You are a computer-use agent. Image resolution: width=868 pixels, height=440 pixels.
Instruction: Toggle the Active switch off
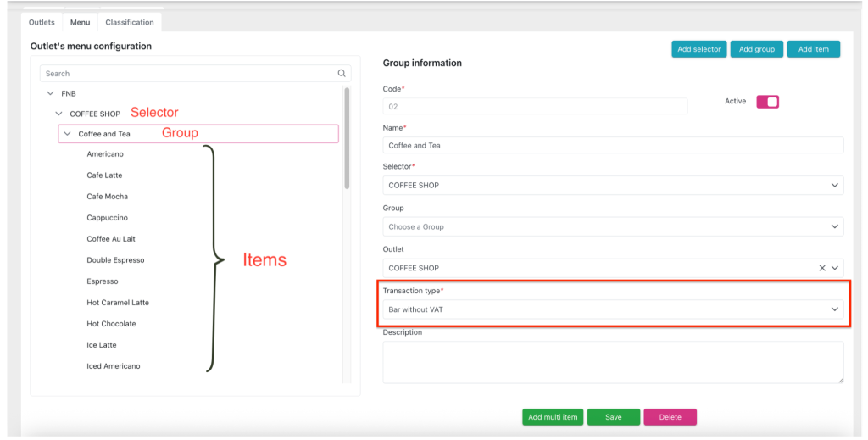point(767,102)
